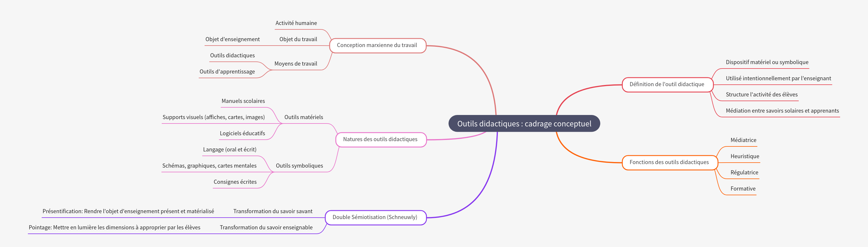The image size is (868, 247).
Task: Select the 'Fonctions des outils didactiques' node
Action: click(x=670, y=162)
